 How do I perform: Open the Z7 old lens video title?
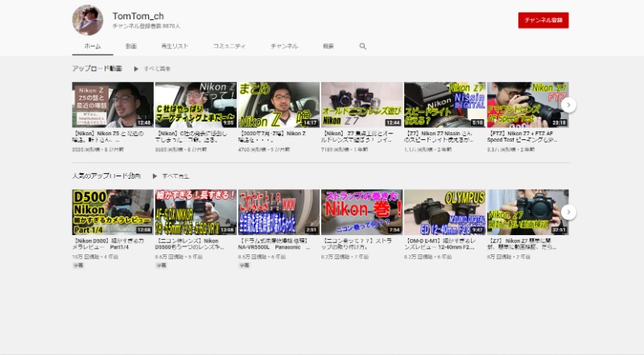click(x=357, y=136)
